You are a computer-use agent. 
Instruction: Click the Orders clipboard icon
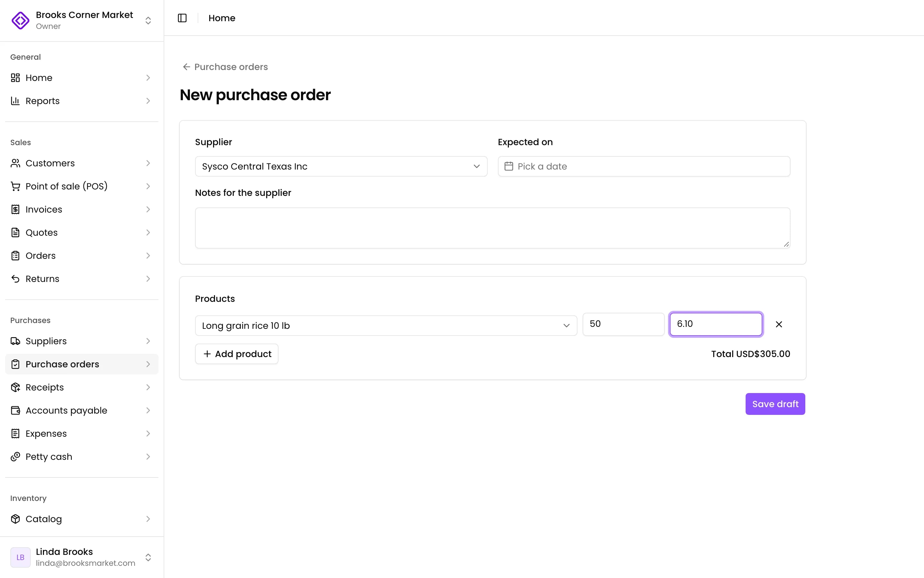coord(15,256)
